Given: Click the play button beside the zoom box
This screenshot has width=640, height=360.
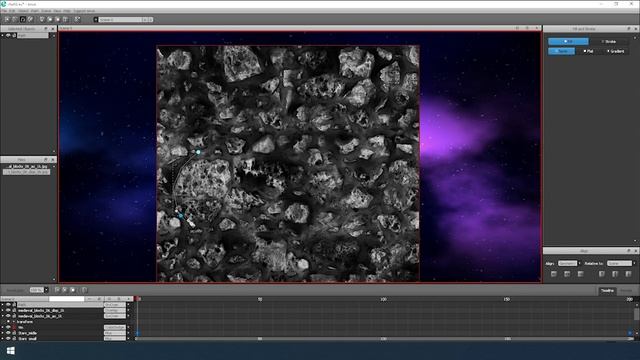Looking at the screenshot, I should point(57,290).
